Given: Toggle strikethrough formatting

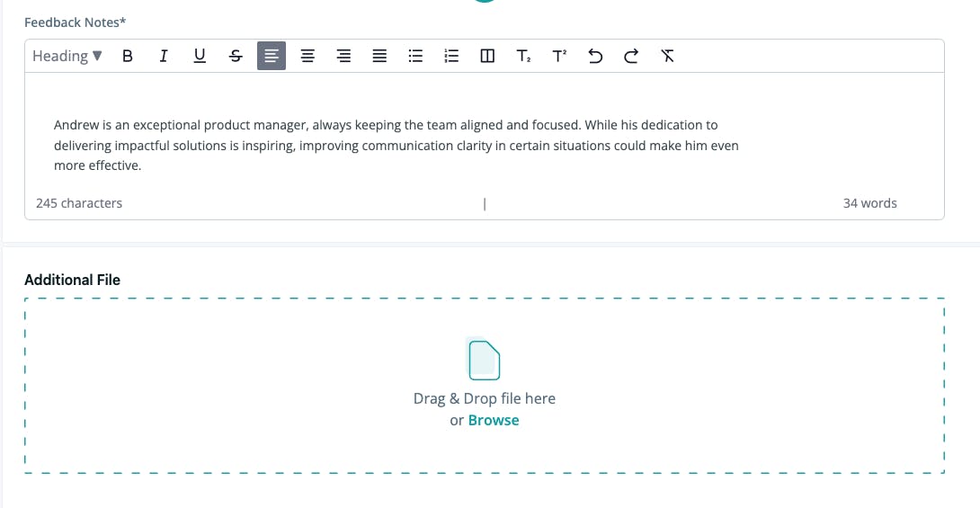Looking at the screenshot, I should point(236,56).
